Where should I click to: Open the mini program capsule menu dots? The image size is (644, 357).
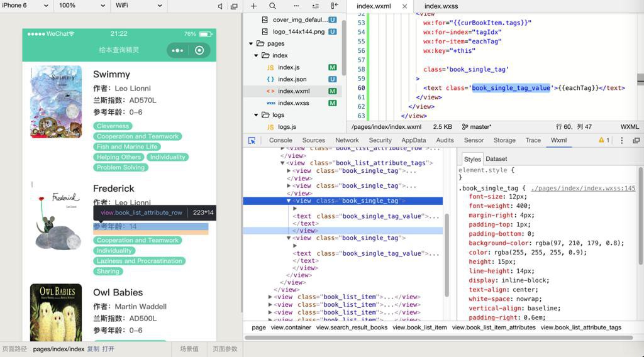(x=177, y=50)
